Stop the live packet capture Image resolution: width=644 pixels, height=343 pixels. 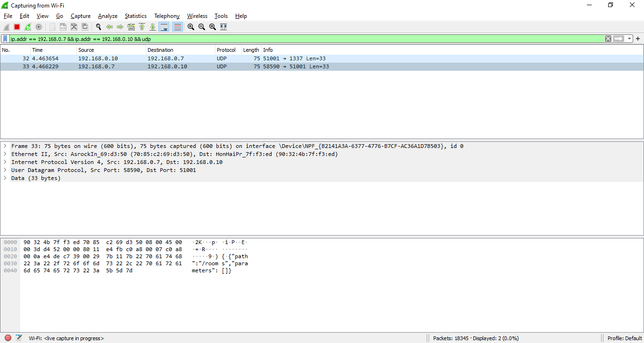pos(17,27)
